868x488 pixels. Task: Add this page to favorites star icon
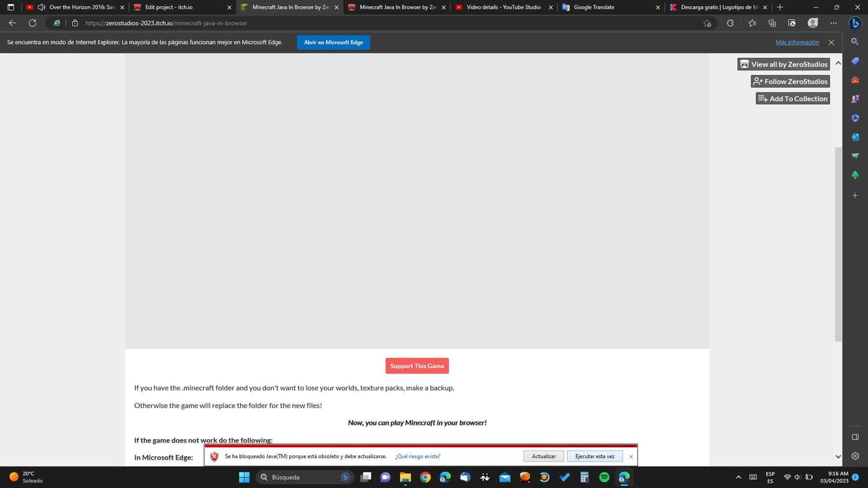[x=707, y=23]
